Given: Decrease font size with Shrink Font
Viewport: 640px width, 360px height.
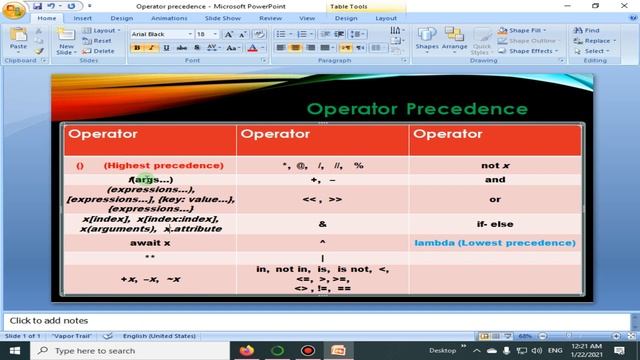Looking at the screenshot, I should (x=242, y=34).
